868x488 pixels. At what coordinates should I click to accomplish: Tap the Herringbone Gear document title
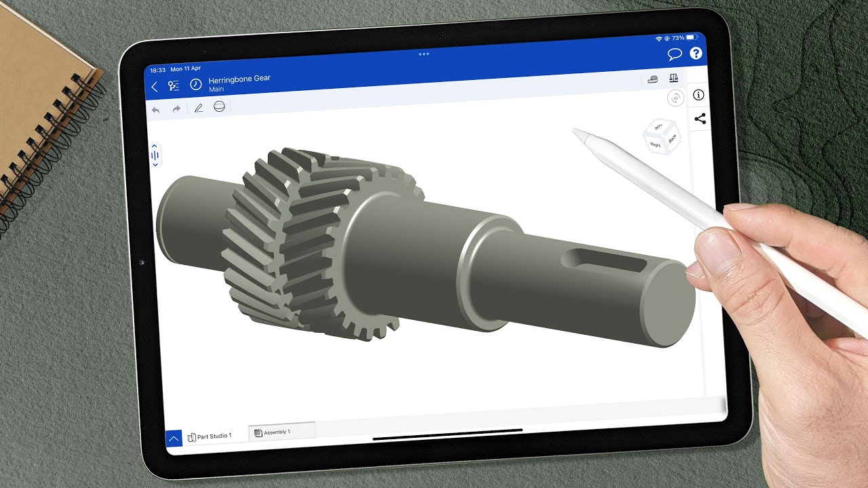point(239,79)
